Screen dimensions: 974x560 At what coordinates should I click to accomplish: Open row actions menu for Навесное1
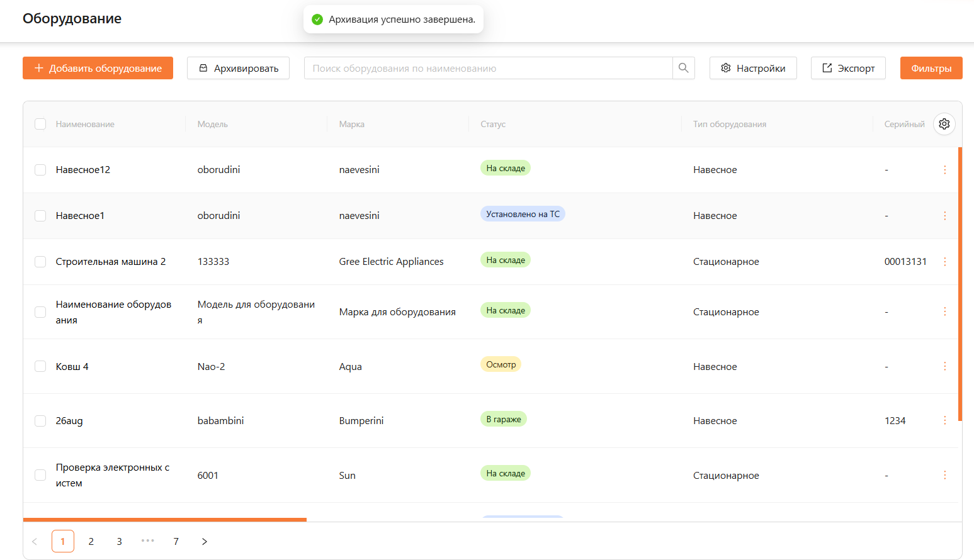[x=944, y=216]
